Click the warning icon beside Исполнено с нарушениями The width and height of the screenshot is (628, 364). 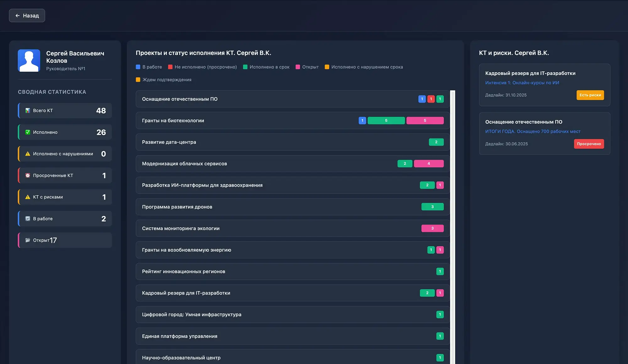coord(28,154)
